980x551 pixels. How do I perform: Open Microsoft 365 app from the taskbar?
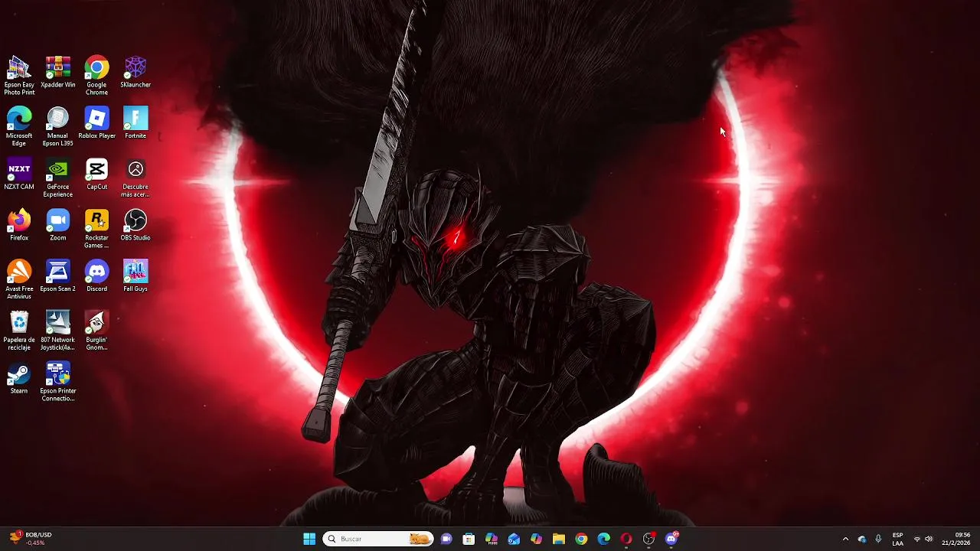click(x=492, y=539)
